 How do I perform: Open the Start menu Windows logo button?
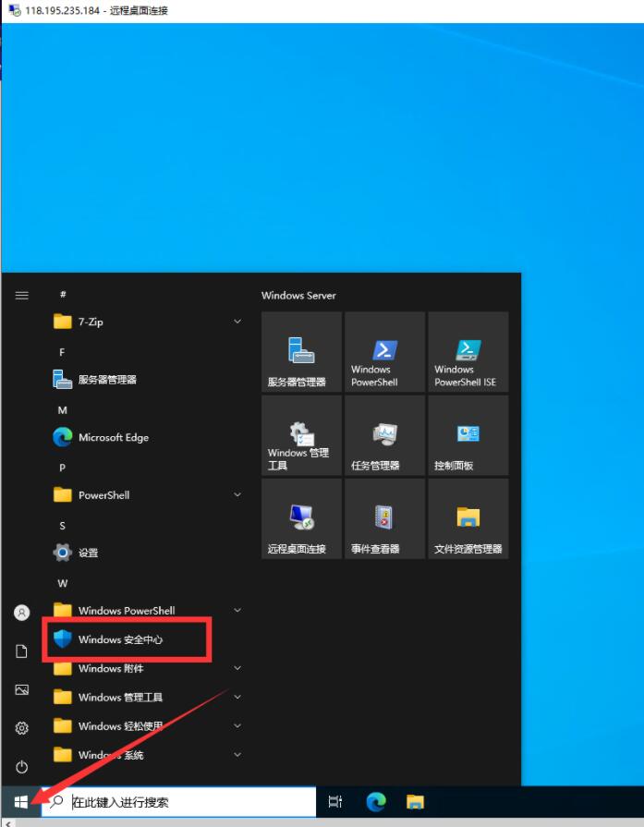click(21, 802)
